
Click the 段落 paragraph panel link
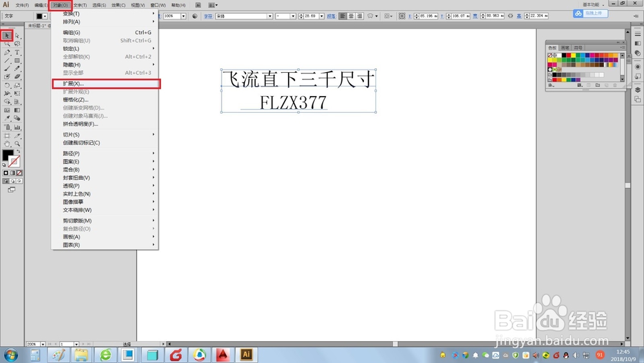[x=331, y=16]
